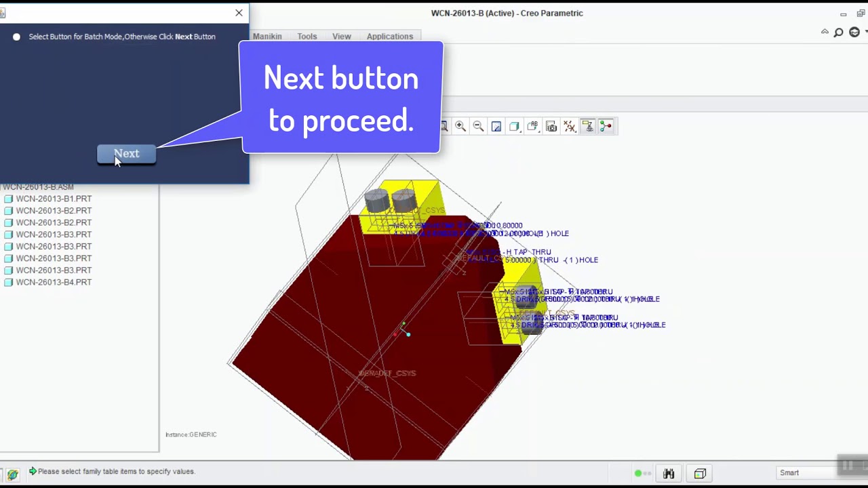868x488 pixels.
Task: Open the View tab
Action: click(x=342, y=37)
